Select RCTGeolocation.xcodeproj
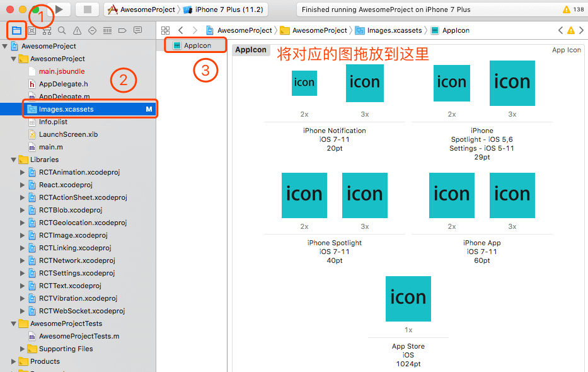The image size is (588, 372). [x=83, y=223]
